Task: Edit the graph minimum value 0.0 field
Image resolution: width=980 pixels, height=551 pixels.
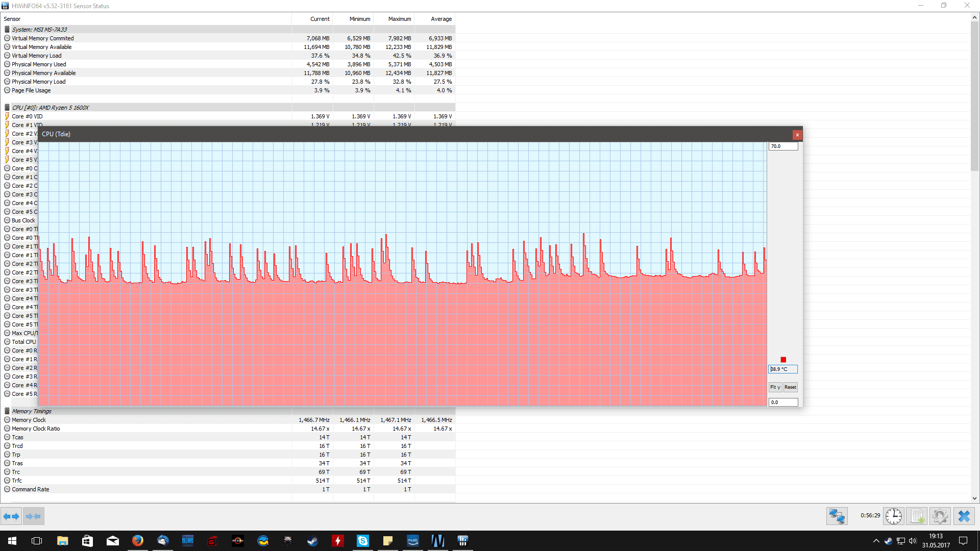Action: click(x=783, y=403)
